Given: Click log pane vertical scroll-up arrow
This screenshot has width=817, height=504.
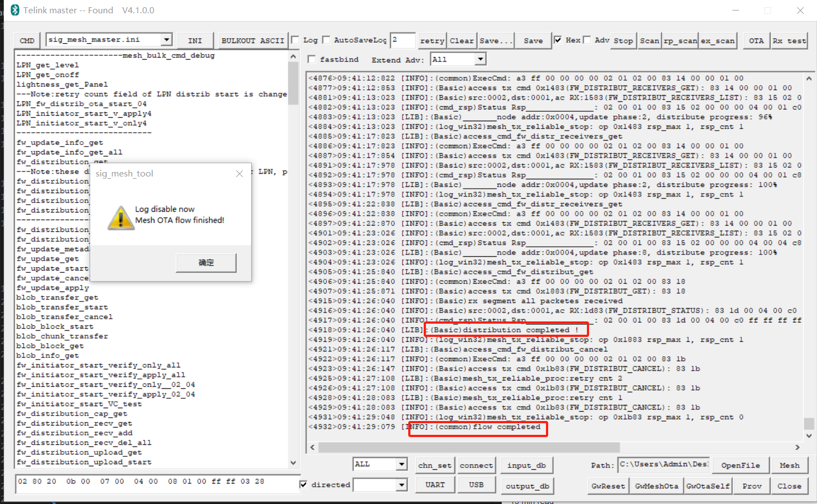Looking at the screenshot, I should (809, 79).
